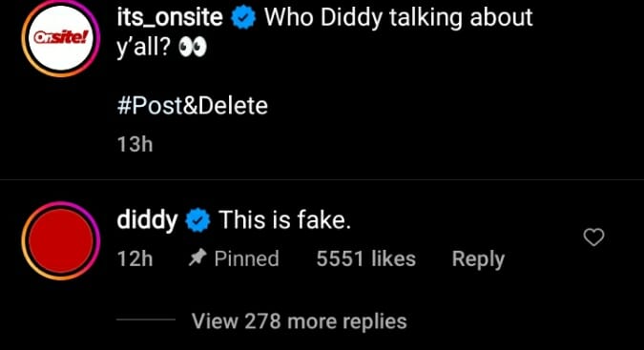Viewport: 644px width, 350px height.
Task: Reply to diddy's comment
Action: pos(478,258)
